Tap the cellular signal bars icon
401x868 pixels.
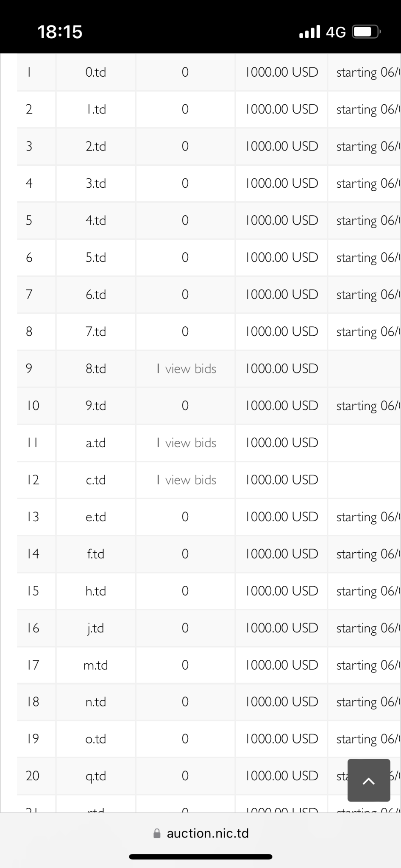point(309,32)
